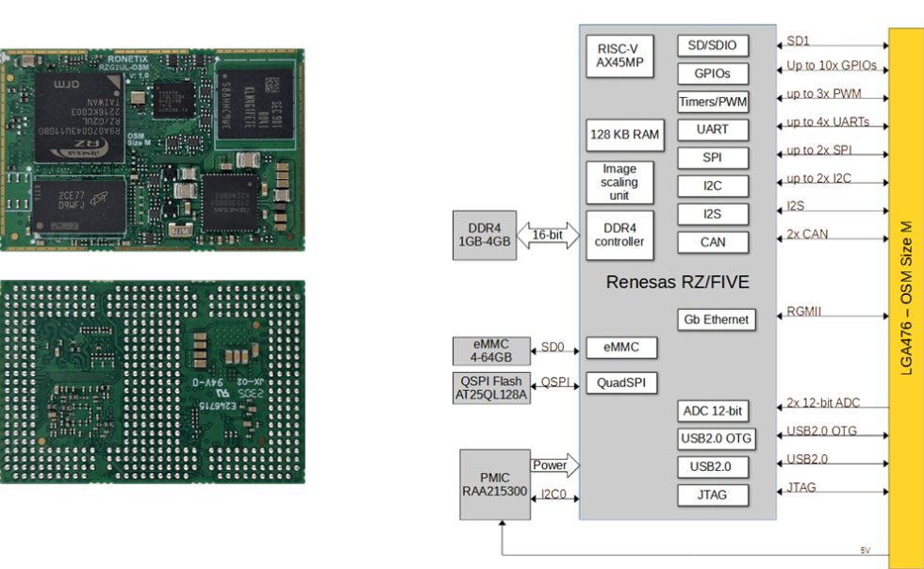Click the eMMC 4-64GB storage block
This screenshot has width=924, height=569.
tap(491, 351)
